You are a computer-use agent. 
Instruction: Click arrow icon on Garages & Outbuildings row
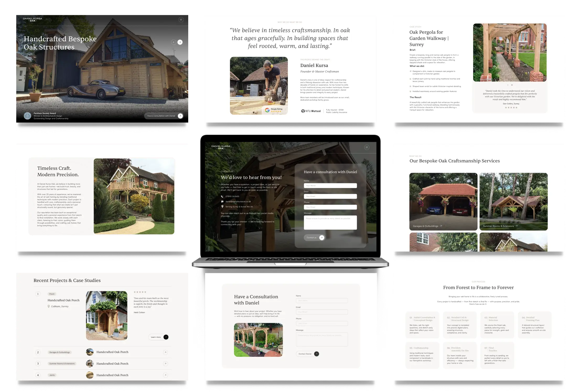point(165,352)
